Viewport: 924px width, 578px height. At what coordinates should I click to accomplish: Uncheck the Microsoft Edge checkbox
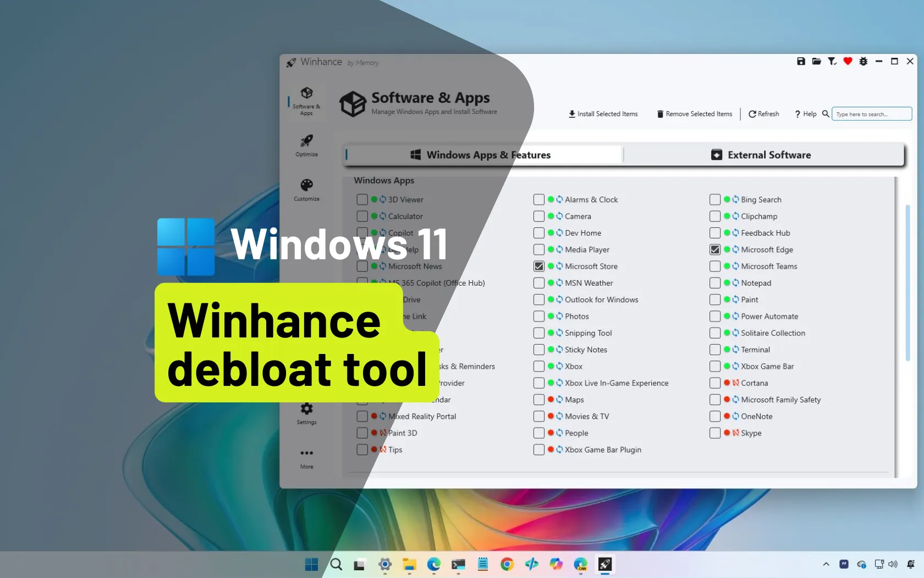[x=715, y=249]
